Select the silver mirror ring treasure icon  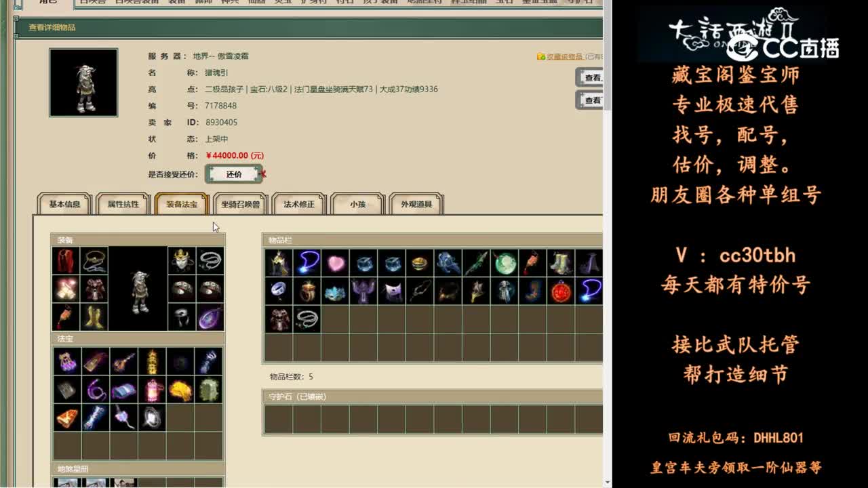point(152,418)
